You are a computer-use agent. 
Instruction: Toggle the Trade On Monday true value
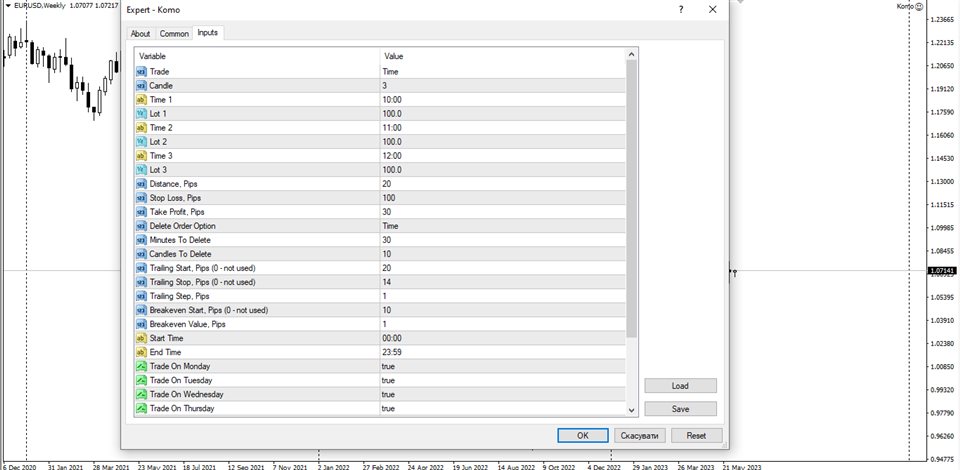(x=500, y=366)
